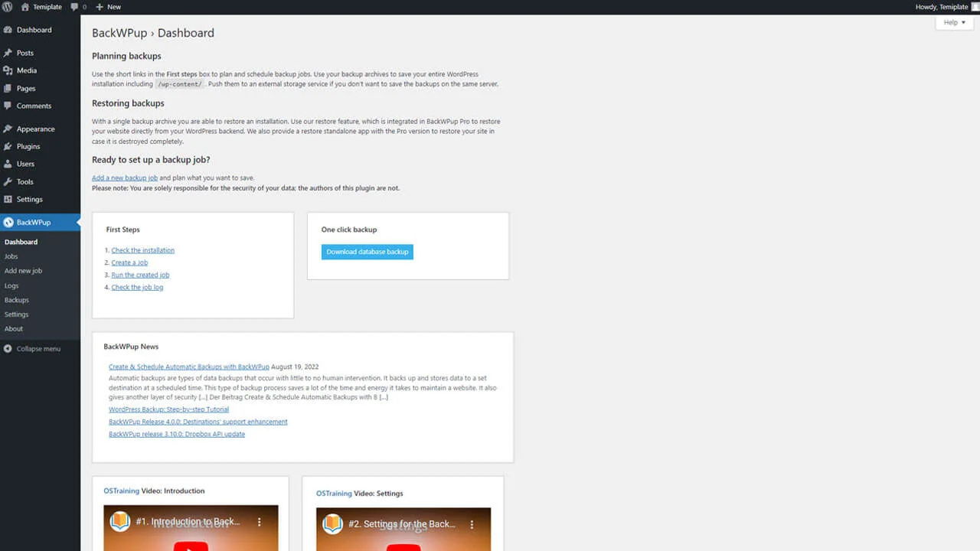The height and width of the screenshot is (551, 980).
Task: Open the Create a Job link
Action: click(129, 262)
